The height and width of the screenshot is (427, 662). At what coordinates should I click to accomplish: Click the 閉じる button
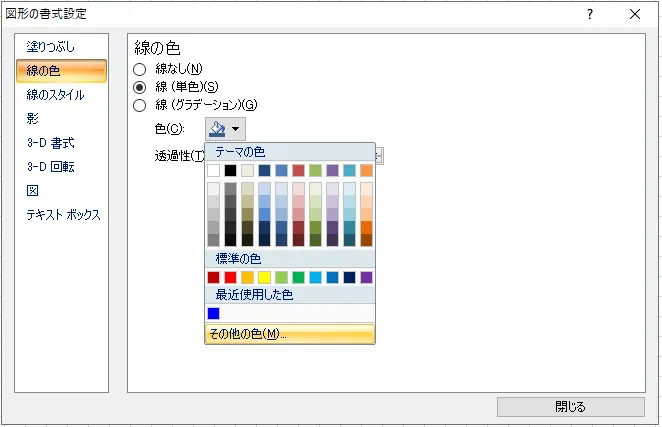(x=570, y=407)
